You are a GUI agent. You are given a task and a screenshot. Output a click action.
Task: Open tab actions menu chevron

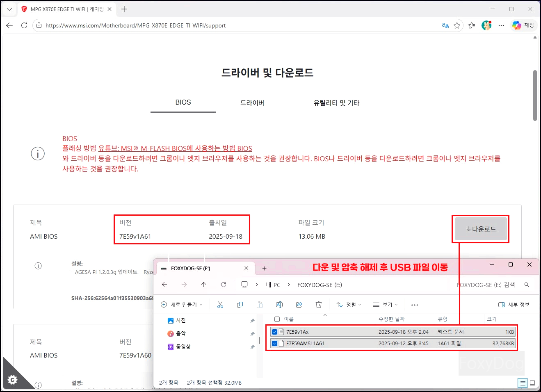pos(9,9)
